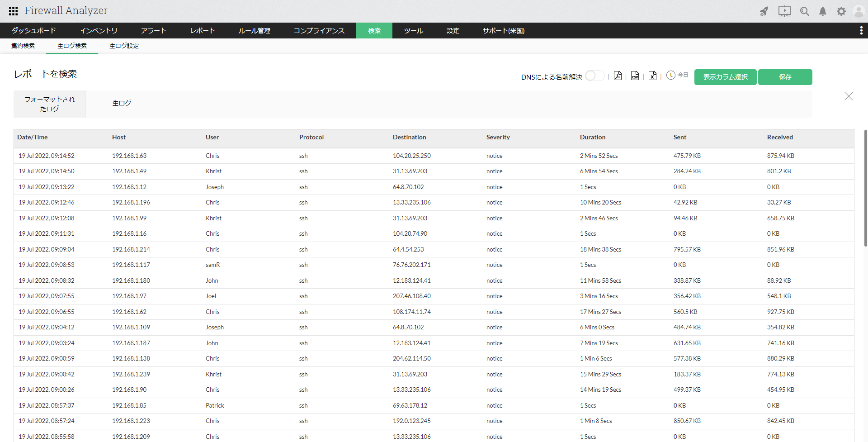Select the 生ログ view tab

pos(122,104)
